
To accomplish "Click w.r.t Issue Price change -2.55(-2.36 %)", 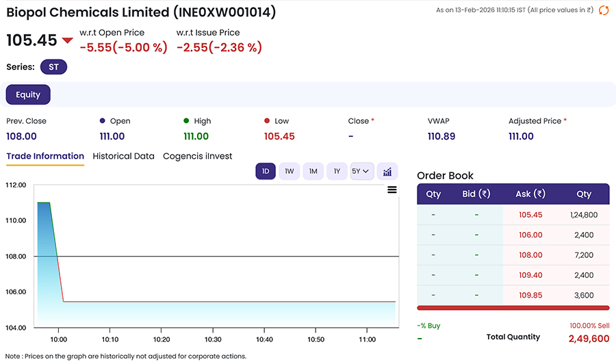I will (x=219, y=47).
